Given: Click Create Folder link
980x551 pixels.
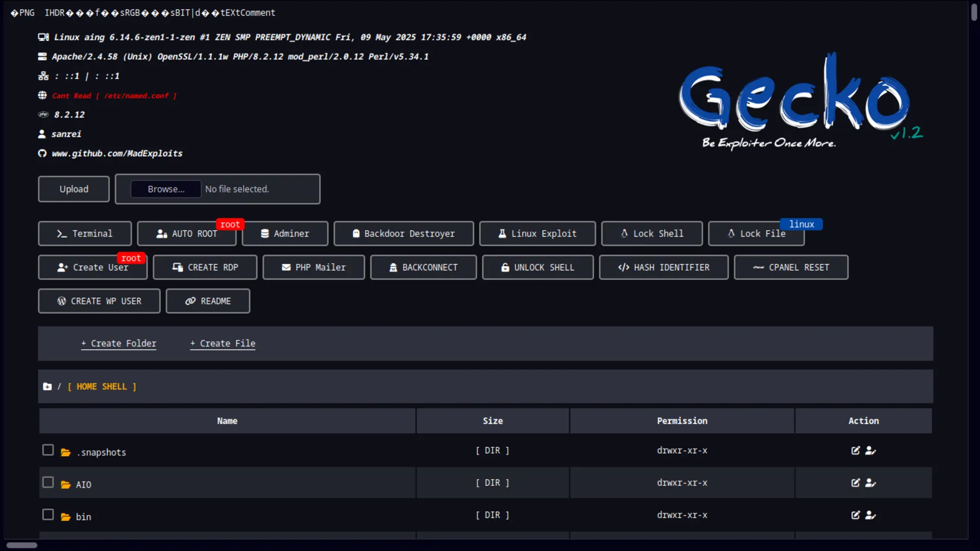Looking at the screenshot, I should pos(119,344).
